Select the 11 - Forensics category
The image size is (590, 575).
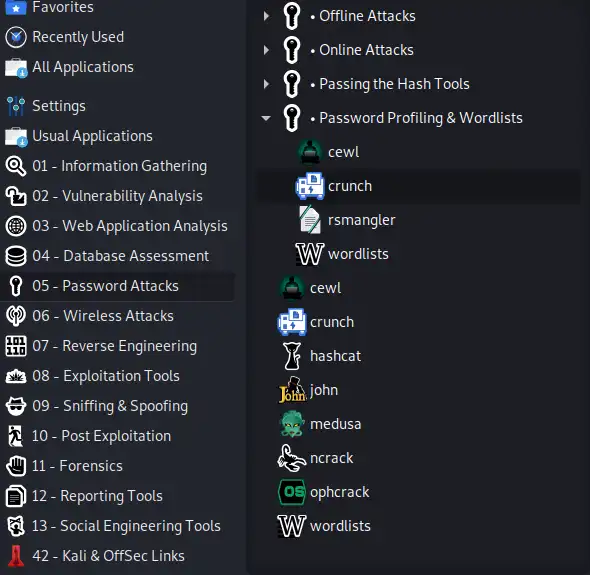click(x=117, y=466)
